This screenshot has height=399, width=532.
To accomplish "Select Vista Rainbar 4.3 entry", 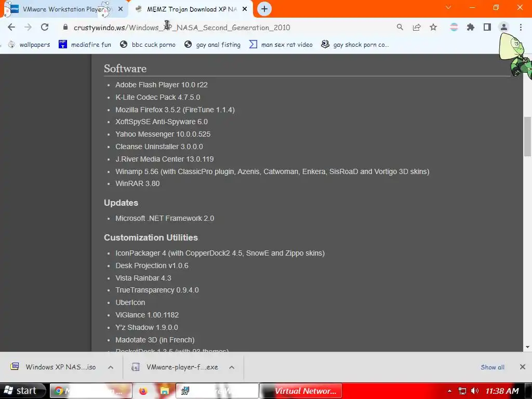I will 143,278.
